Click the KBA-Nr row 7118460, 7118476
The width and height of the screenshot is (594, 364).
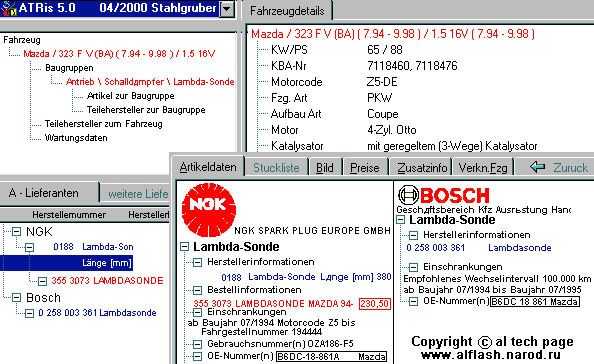pos(412,66)
